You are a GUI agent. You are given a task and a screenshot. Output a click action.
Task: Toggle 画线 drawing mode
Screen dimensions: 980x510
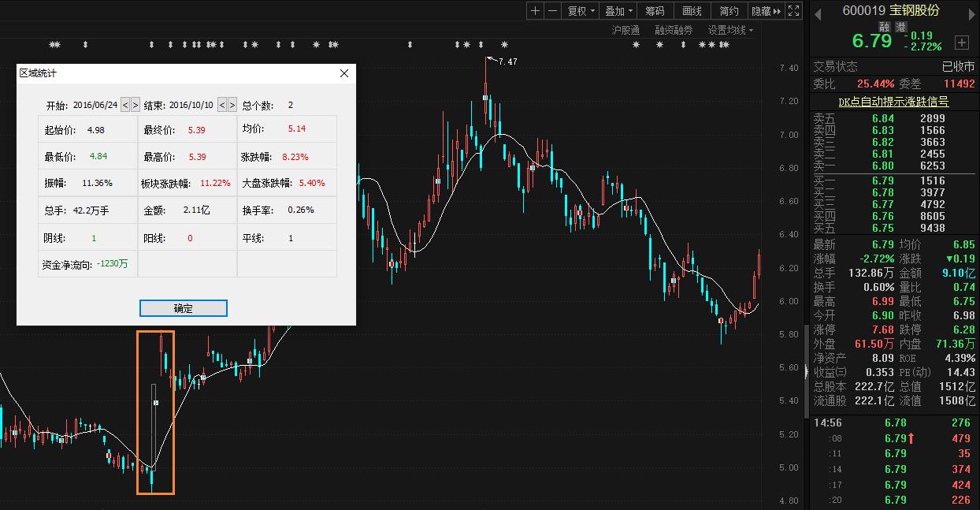tap(692, 11)
